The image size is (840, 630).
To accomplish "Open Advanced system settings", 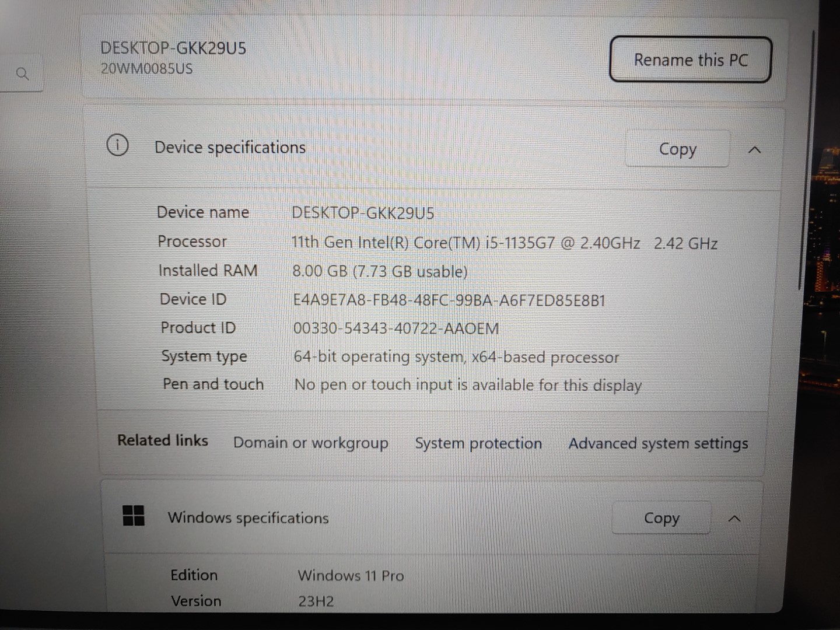I will [658, 443].
